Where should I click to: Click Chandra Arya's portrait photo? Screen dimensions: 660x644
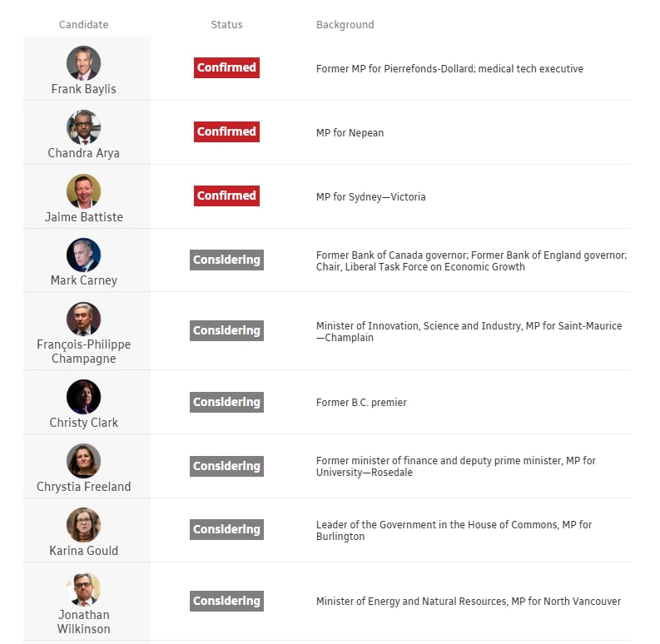pyautogui.click(x=83, y=127)
